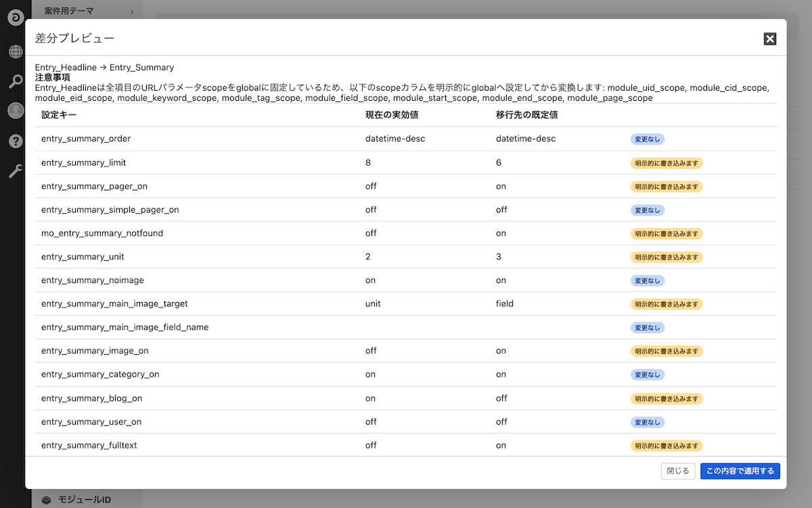Select the entry_summary_simple_pager_on key
Viewport: 812px width, 508px height.
tap(110, 210)
